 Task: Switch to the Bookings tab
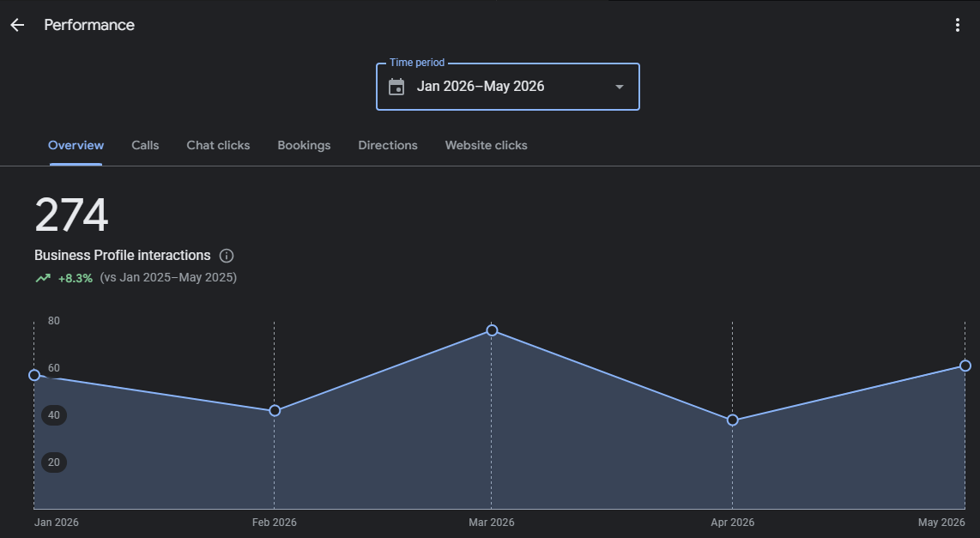304,145
